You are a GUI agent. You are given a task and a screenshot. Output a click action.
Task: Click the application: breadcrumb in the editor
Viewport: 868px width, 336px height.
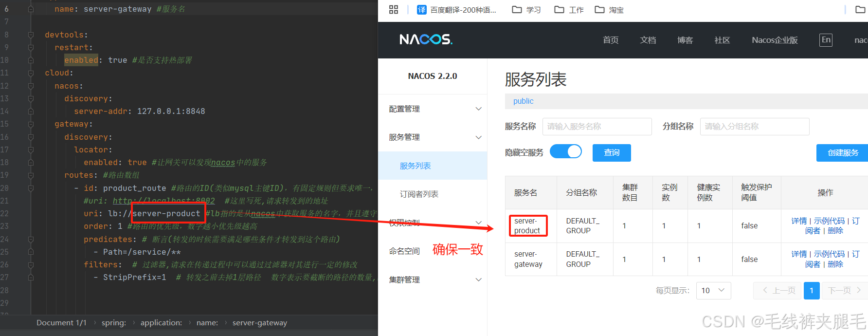[161, 322]
